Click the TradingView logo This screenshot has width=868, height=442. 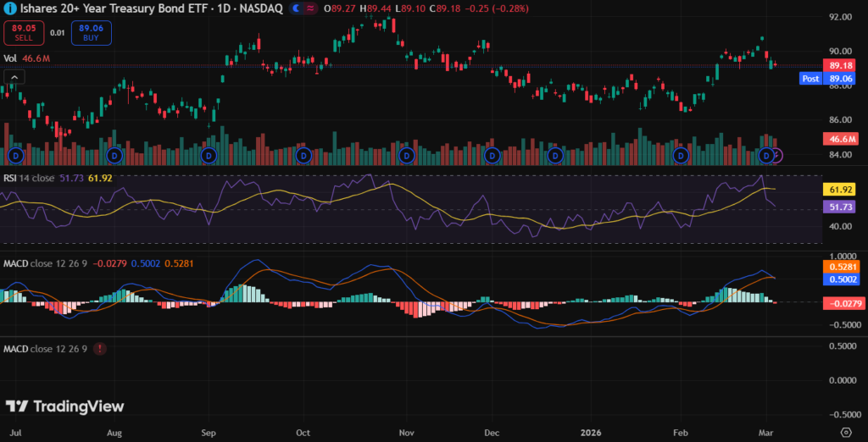pyautogui.click(x=64, y=406)
